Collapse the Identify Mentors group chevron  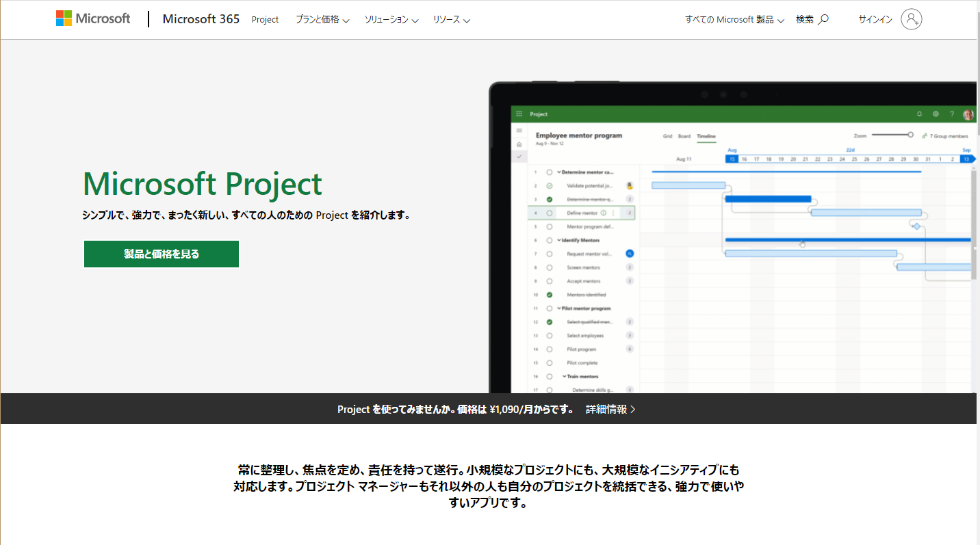559,240
